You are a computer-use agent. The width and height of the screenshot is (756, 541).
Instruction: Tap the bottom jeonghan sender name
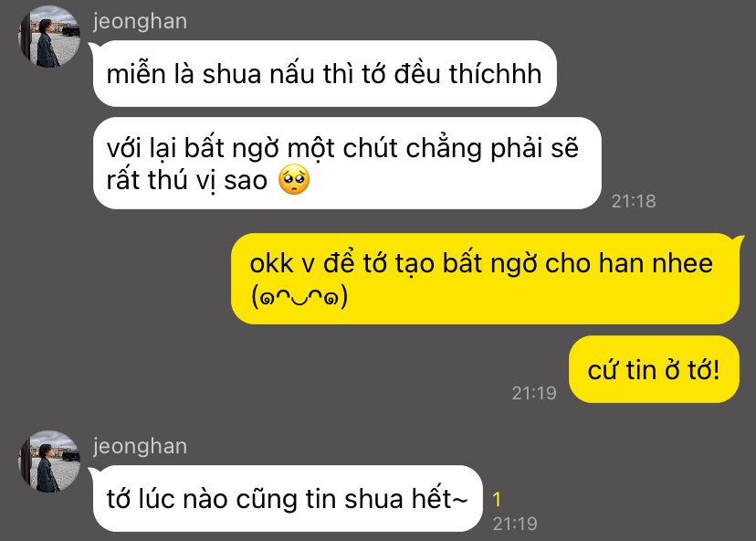pyautogui.click(x=140, y=446)
